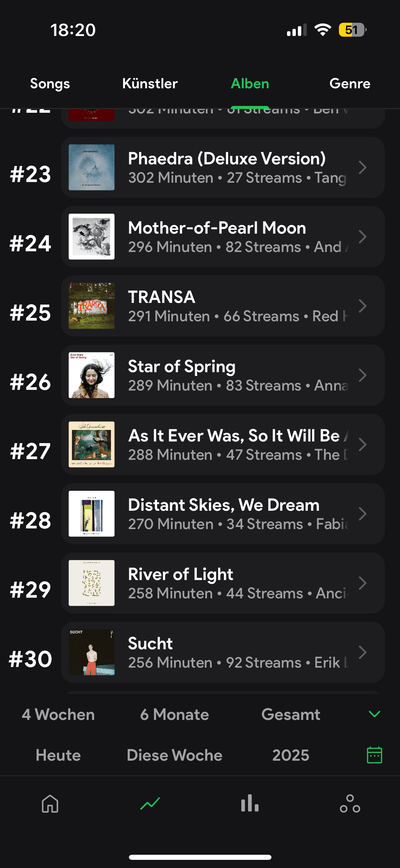Tap the Star of Spring album cover
This screenshot has height=868, width=400.
(x=92, y=375)
